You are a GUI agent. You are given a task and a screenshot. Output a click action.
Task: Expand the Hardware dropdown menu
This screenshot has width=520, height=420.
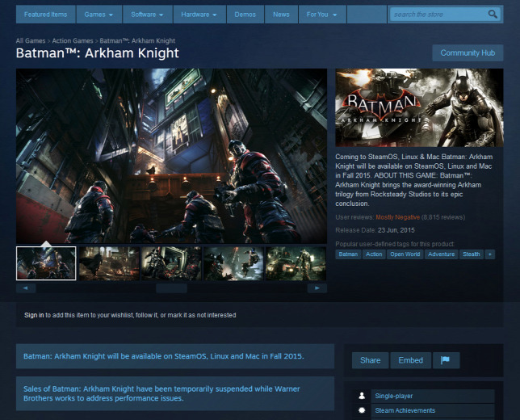click(x=199, y=15)
